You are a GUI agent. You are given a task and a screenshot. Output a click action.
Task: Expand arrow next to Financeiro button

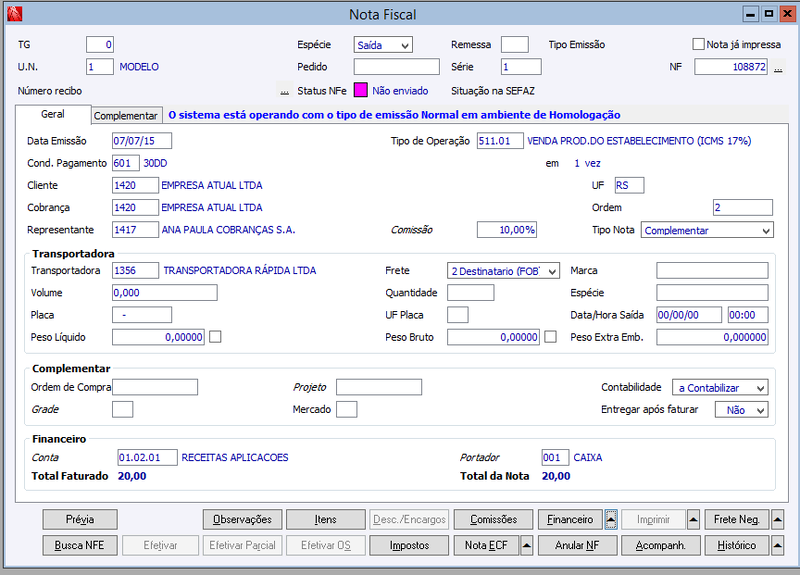tap(611, 519)
